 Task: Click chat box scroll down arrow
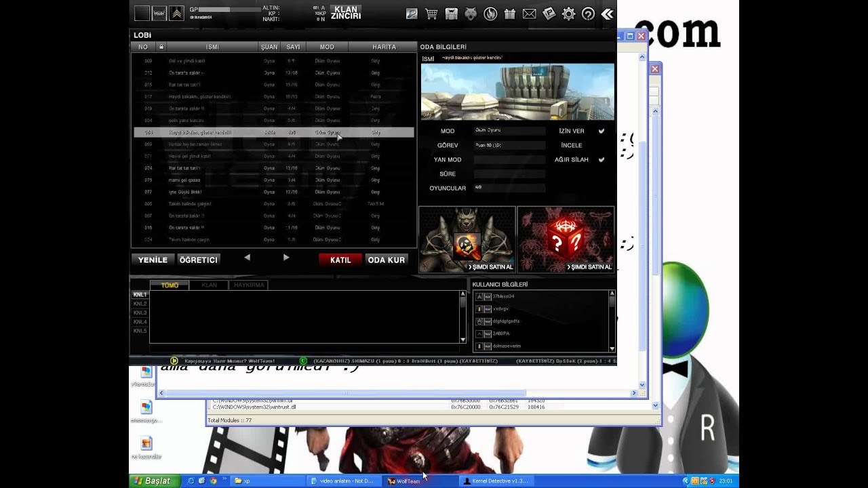point(463,340)
